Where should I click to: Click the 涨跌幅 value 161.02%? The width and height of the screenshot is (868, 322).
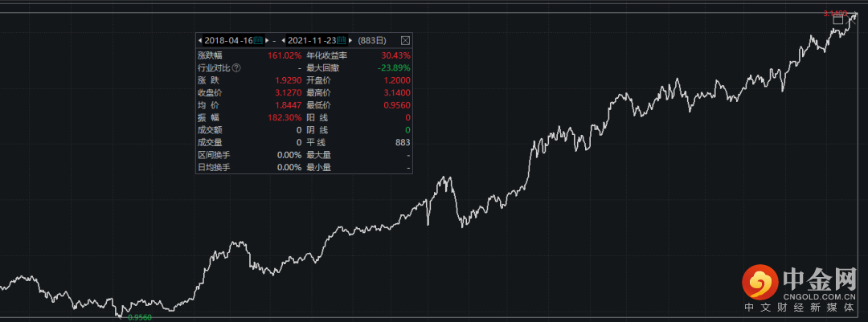285,55
